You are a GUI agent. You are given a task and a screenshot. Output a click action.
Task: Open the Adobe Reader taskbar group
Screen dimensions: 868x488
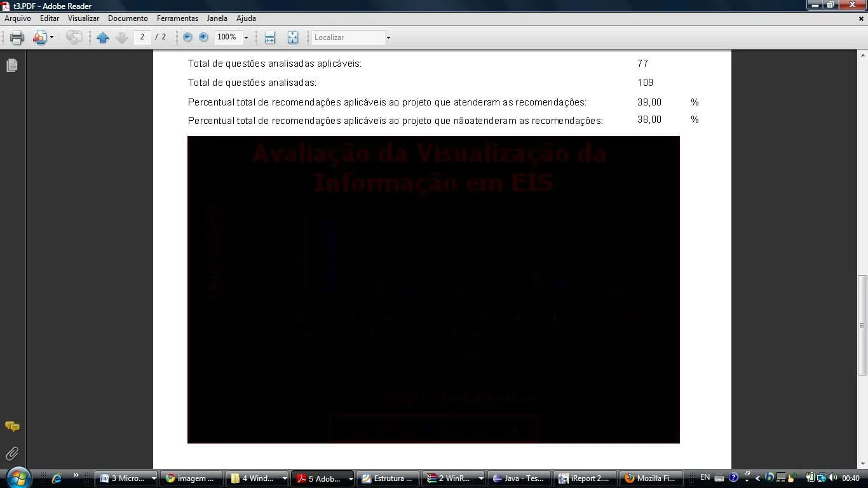pyautogui.click(x=324, y=478)
